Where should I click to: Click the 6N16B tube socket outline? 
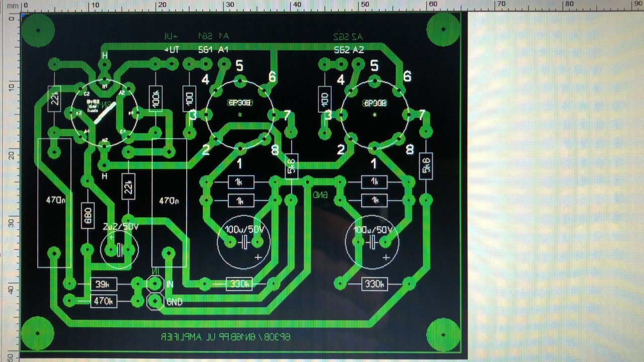click(x=105, y=114)
